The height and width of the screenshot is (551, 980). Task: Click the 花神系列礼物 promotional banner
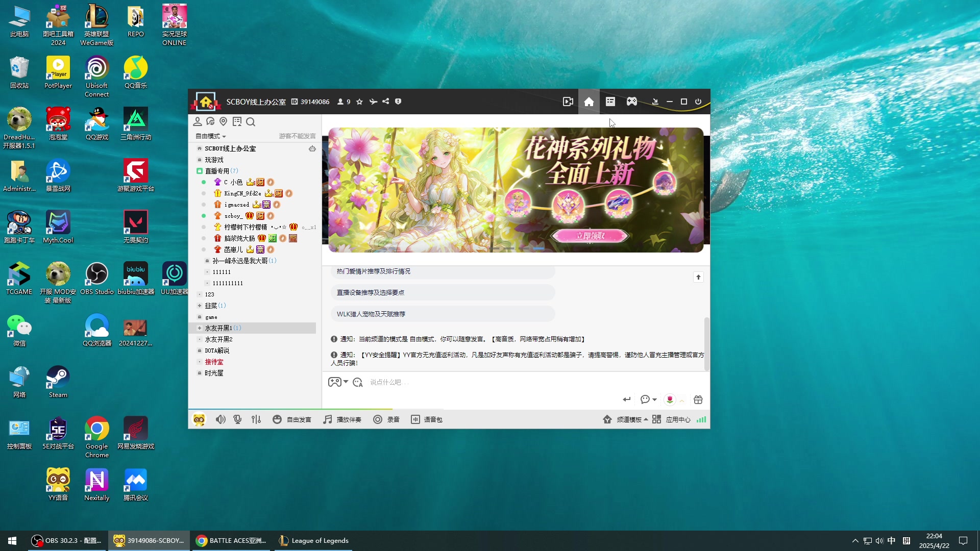(x=516, y=190)
